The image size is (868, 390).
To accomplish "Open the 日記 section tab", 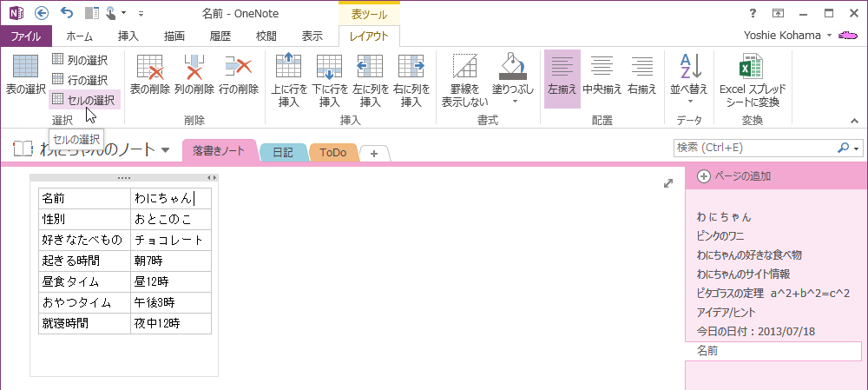I will (x=283, y=152).
